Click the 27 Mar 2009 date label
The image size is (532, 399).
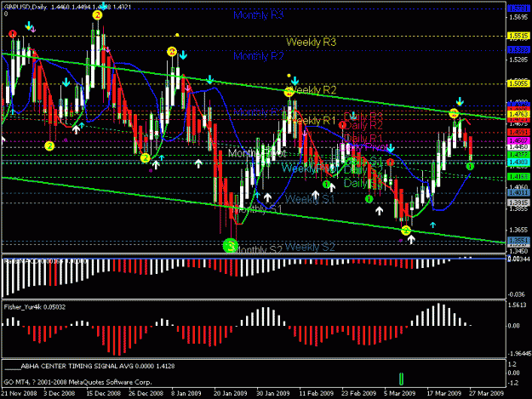[x=487, y=394]
